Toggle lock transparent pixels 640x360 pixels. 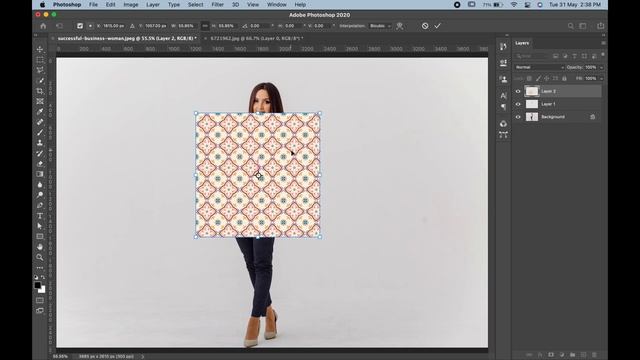click(529, 78)
